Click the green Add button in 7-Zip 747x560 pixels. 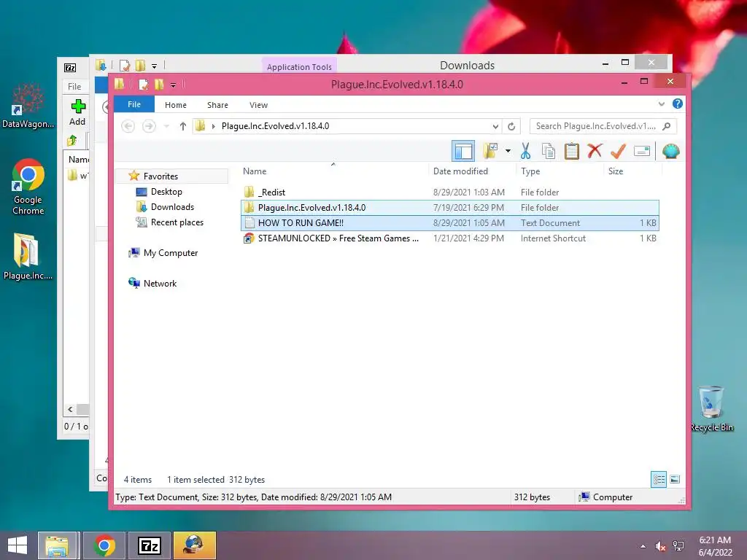[77, 112]
